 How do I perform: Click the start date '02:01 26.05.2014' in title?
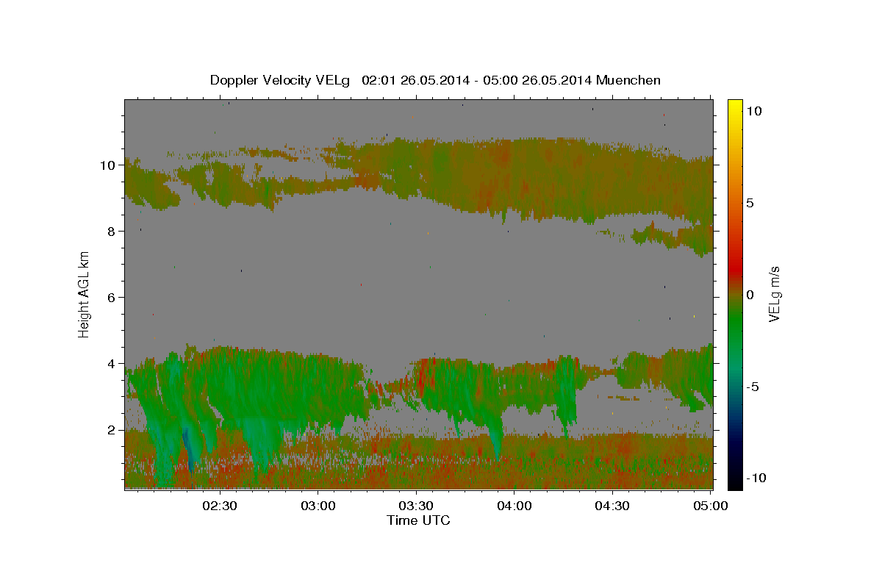[x=415, y=80]
